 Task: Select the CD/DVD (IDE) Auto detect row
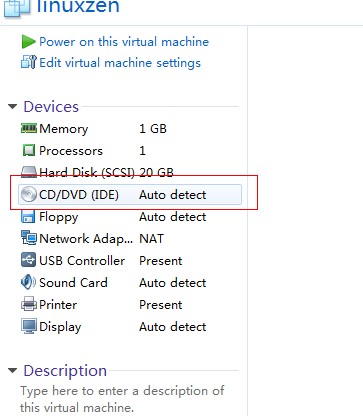tap(130, 195)
